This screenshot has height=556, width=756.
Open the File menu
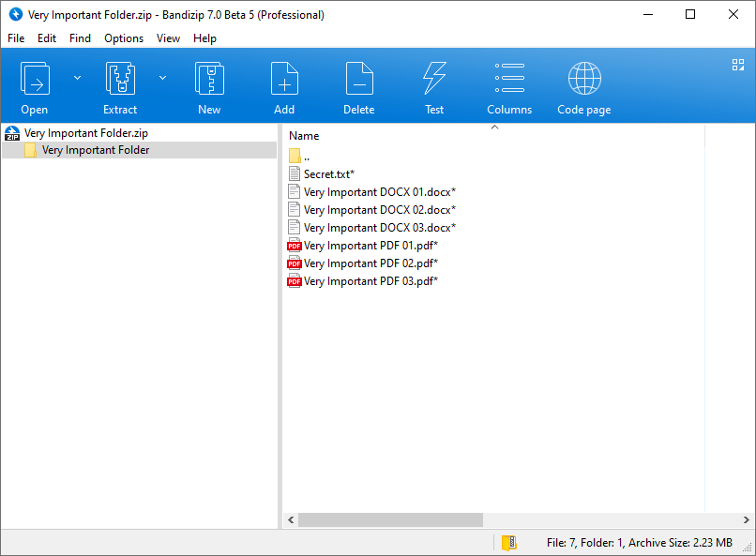click(16, 38)
